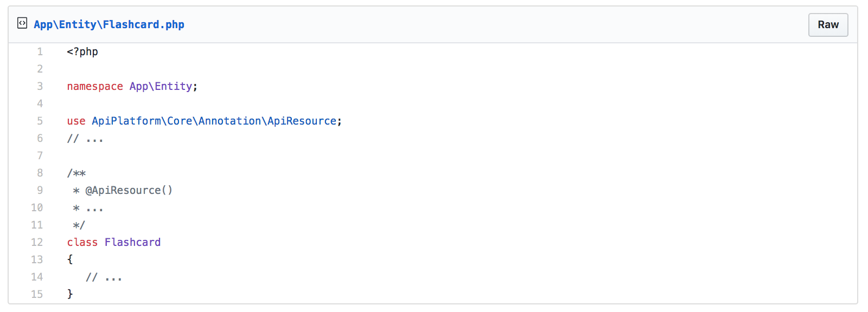This screenshot has height=312, width=868.
Task: Click the code file icon in header
Action: tap(22, 23)
